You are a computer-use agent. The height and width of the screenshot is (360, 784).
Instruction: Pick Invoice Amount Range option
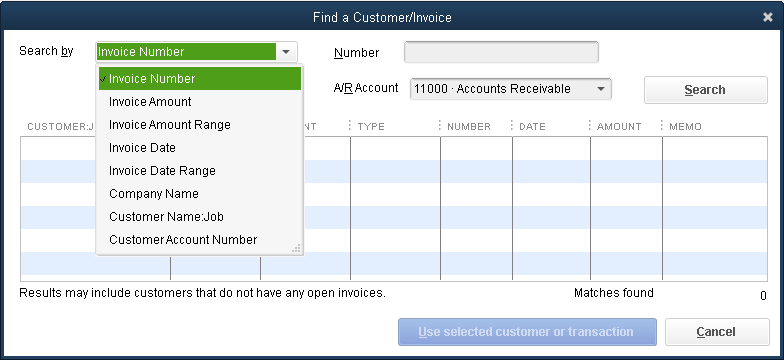tap(200, 124)
